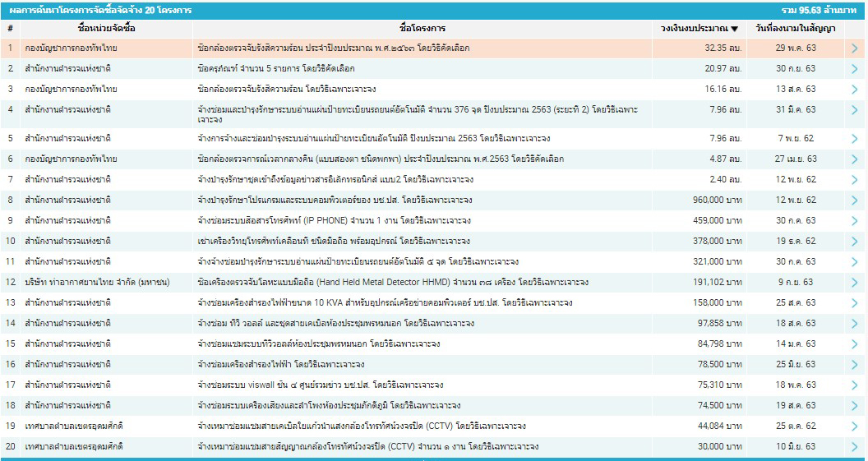Expand row 10 with its right arrow

tap(855, 241)
